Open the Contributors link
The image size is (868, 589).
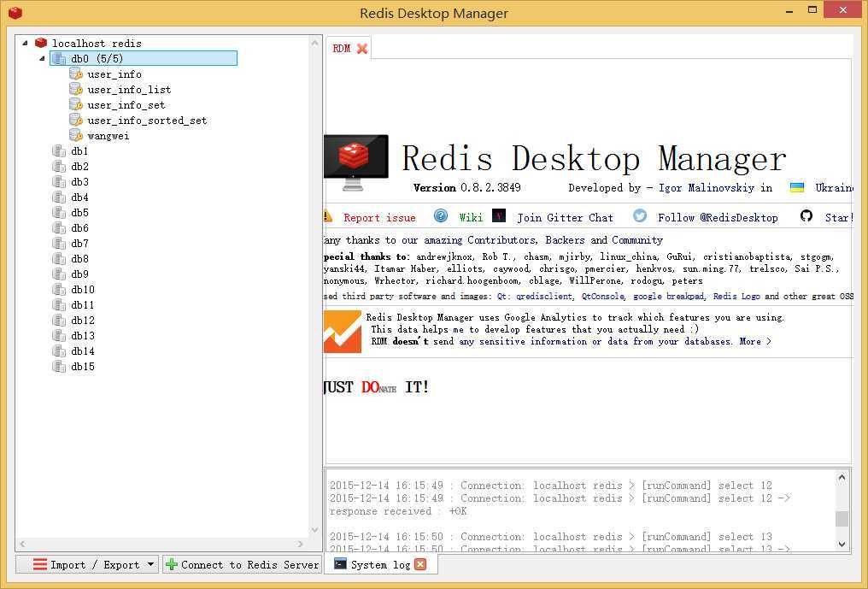[x=501, y=240]
